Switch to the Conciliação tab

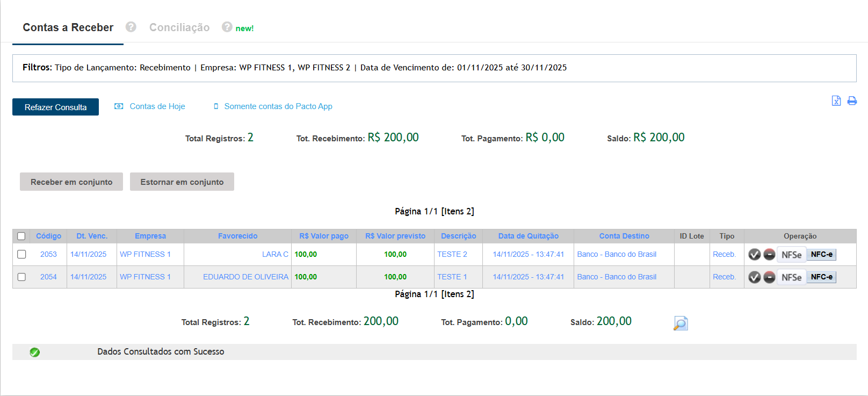(x=179, y=27)
